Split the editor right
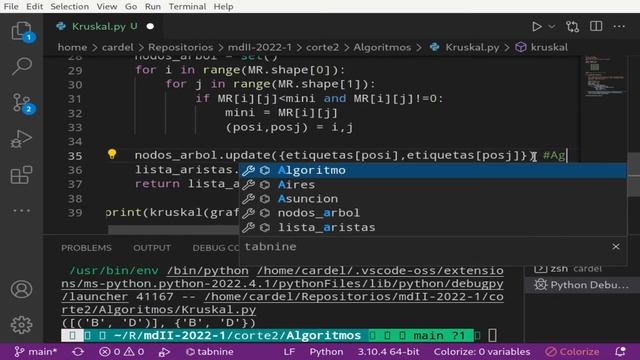The image size is (640, 360). (x=596, y=26)
